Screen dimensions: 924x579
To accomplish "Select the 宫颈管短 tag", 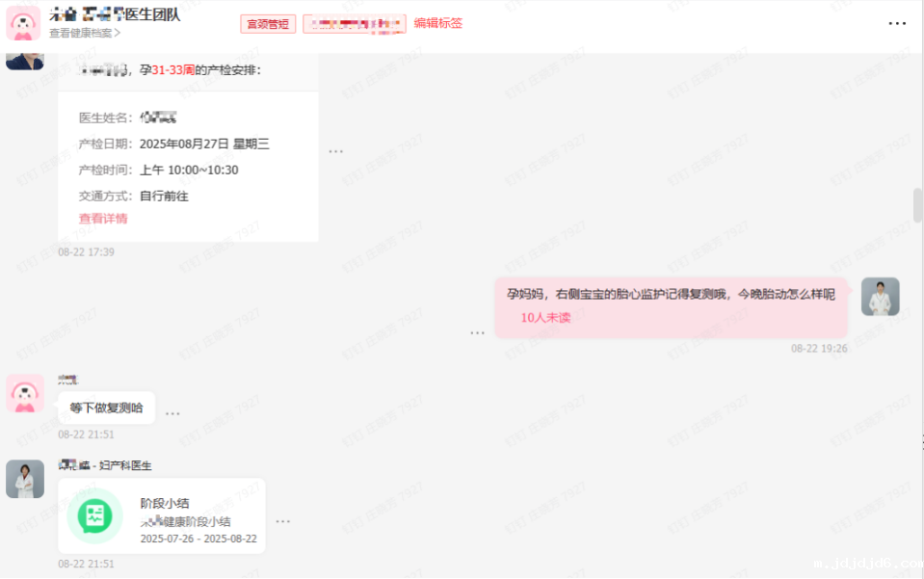I will [267, 23].
